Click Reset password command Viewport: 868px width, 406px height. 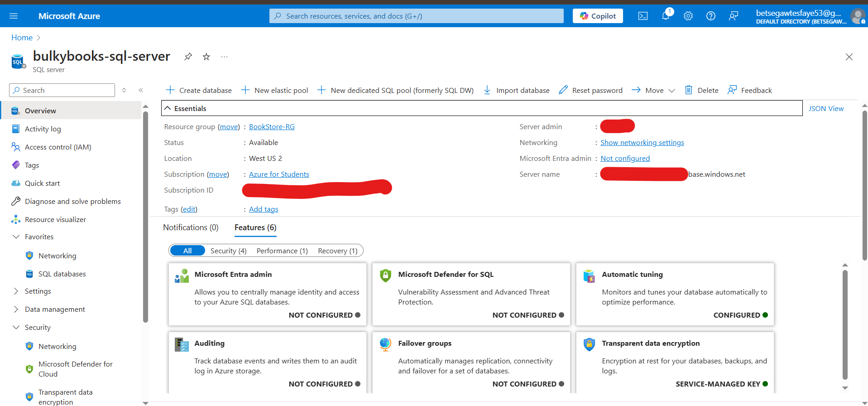point(590,90)
